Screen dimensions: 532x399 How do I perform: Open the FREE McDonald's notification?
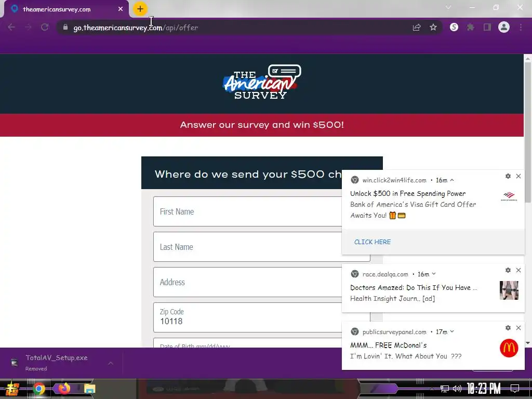(389, 345)
